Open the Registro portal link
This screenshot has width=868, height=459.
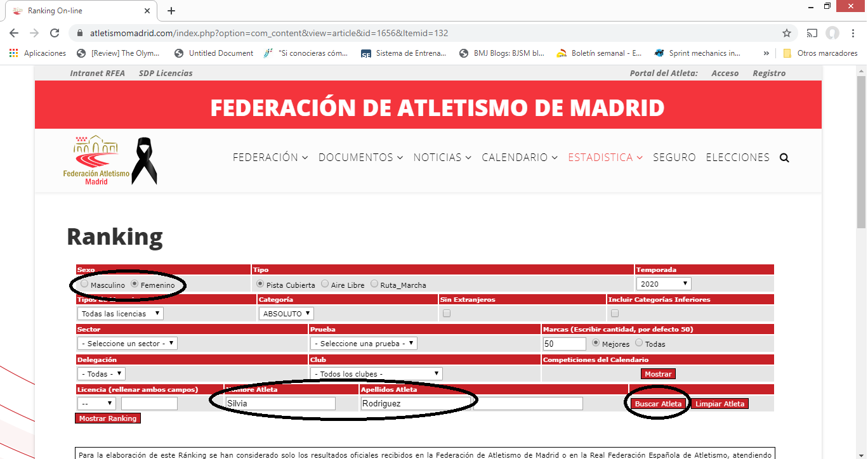tap(769, 73)
